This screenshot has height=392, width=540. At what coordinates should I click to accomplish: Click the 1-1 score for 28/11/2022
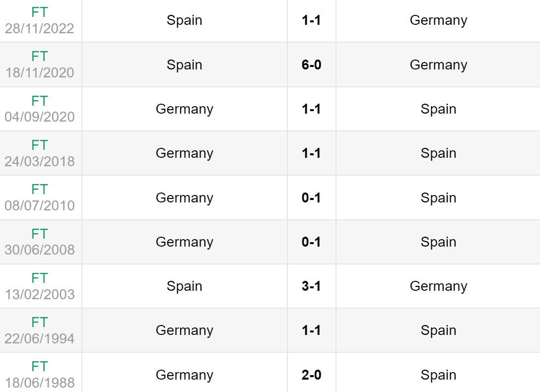(x=311, y=20)
